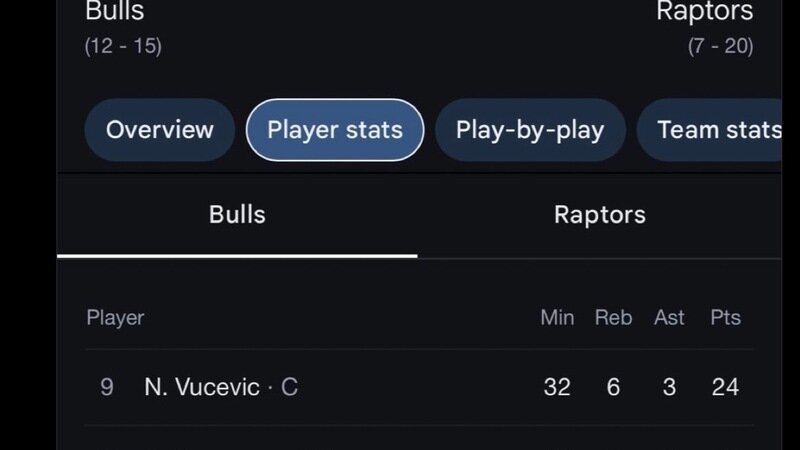
Task: Click Vucevic's 6 rebounds value
Action: point(613,387)
